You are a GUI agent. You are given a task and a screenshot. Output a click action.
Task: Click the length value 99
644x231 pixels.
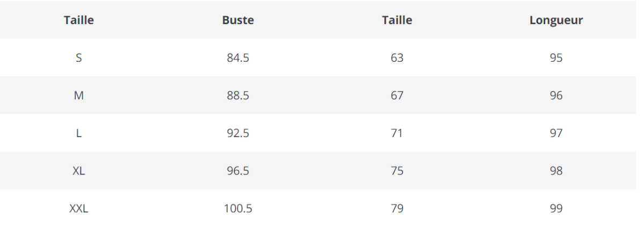[556, 208]
